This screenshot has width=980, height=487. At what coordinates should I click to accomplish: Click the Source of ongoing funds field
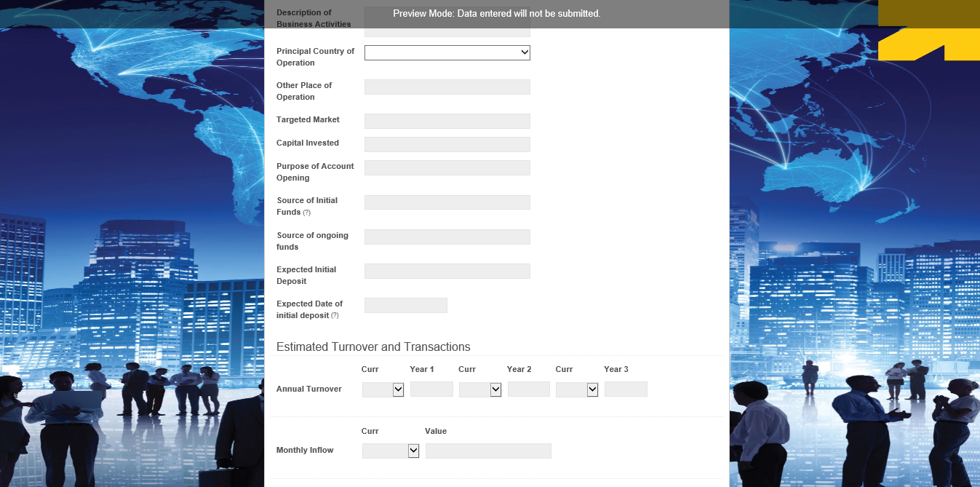(x=447, y=237)
